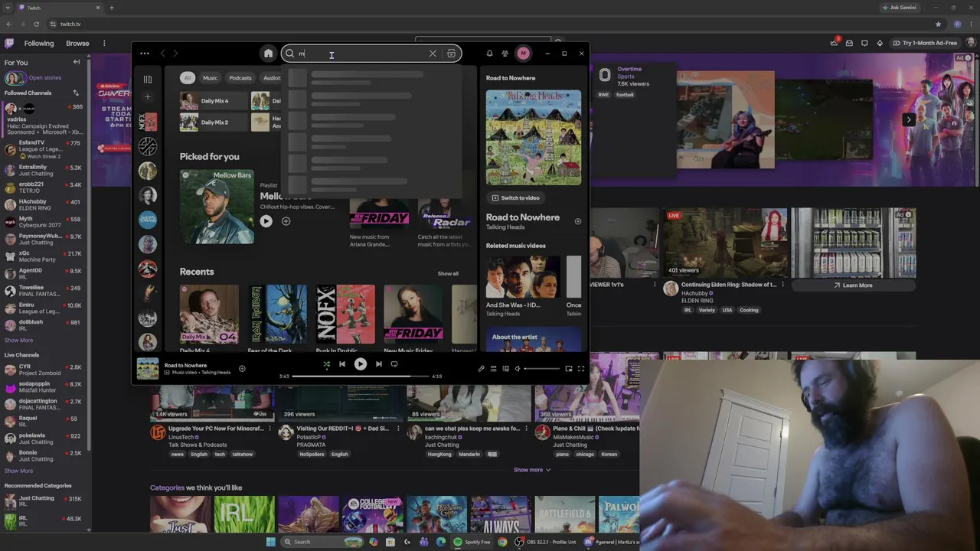Add now playing track with plus icon
This screenshot has width=980, height=551.
pyautogui.click(x=242, y=369)
